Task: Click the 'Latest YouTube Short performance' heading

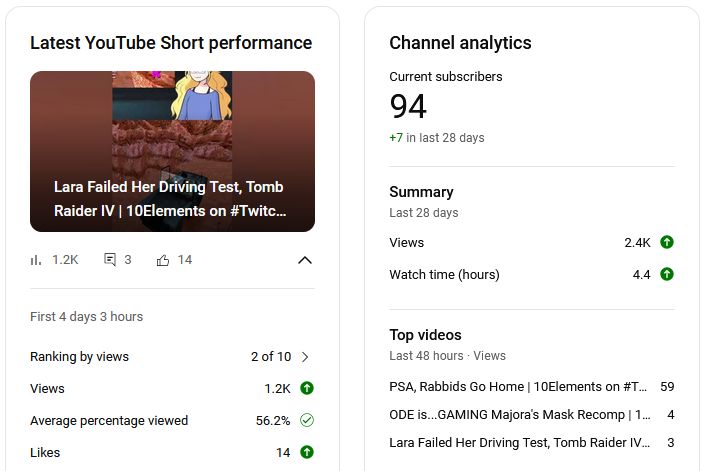Action: [x=171, y=43]
